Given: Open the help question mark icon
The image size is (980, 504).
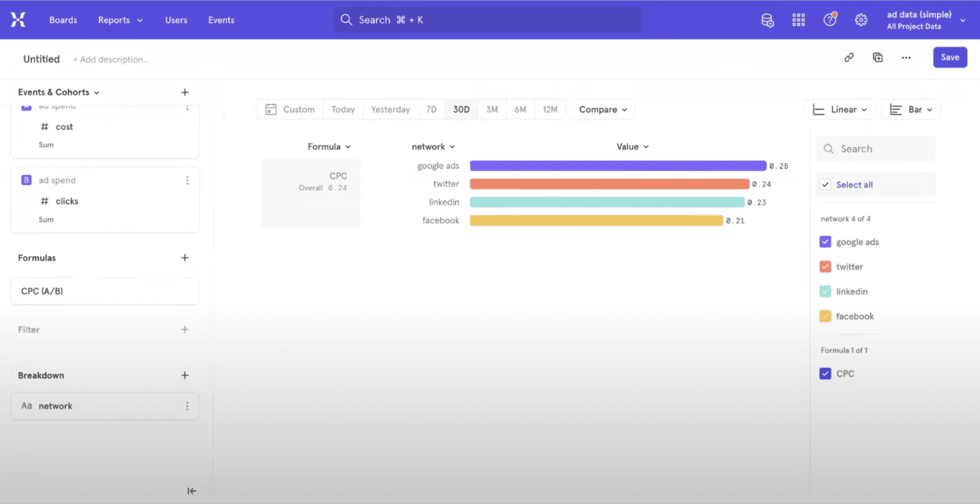Looking at the screenshot, I should (830, 19).
